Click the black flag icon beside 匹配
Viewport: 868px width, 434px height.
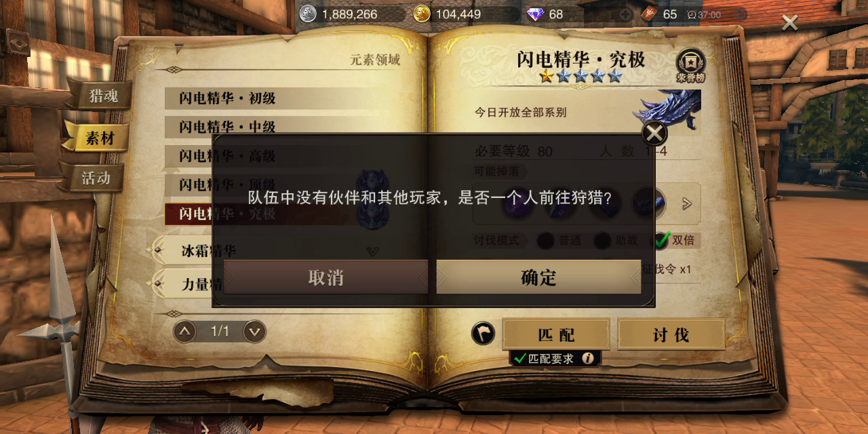[x=483, y=333]
